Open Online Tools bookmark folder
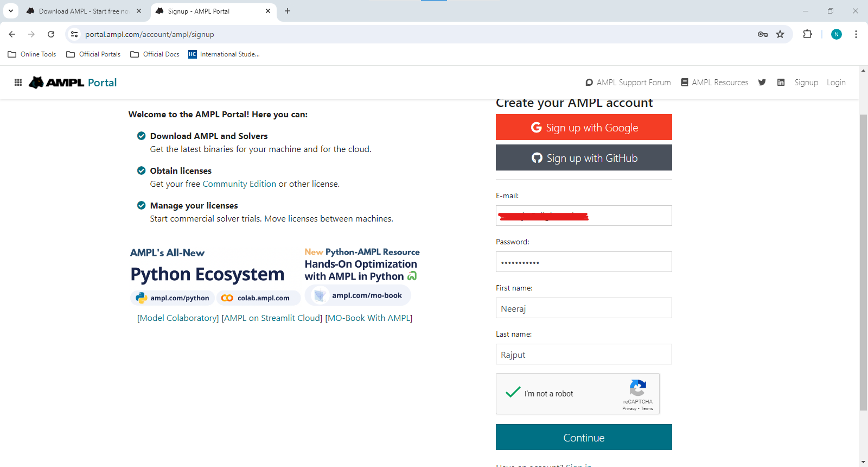Viewport: 868px width, 467px height. (x=32, y=54)
